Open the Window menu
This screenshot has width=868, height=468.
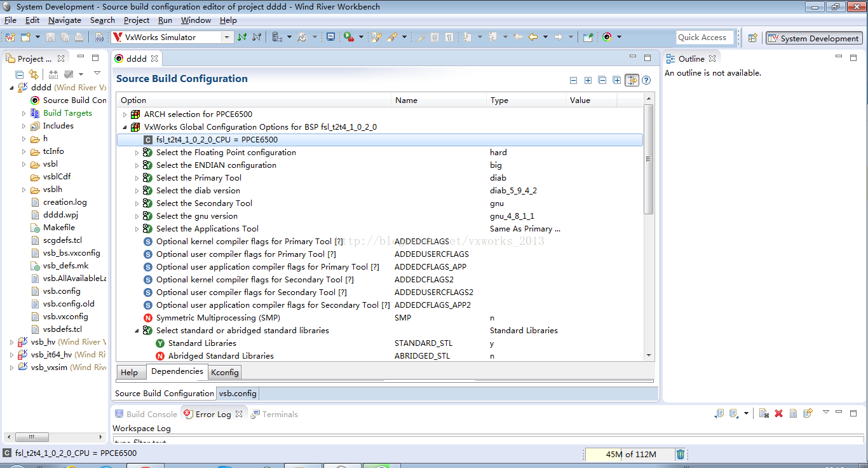click(196, 20)
